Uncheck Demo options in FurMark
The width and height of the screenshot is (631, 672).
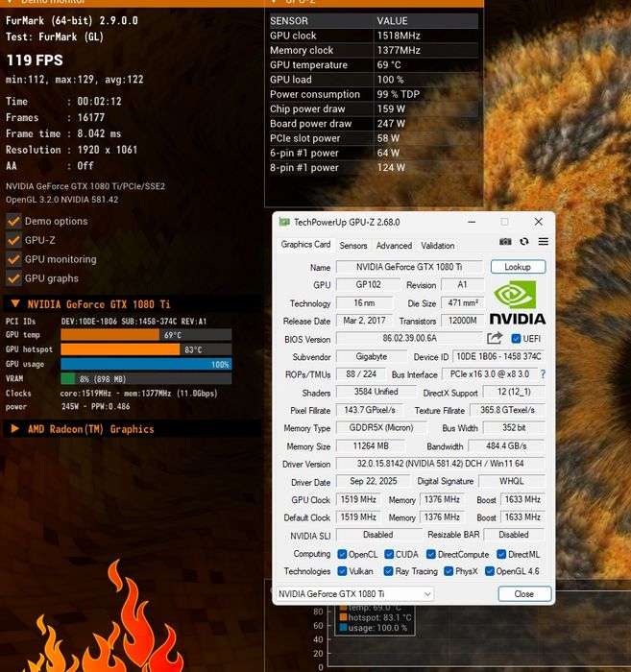(13, 221)
